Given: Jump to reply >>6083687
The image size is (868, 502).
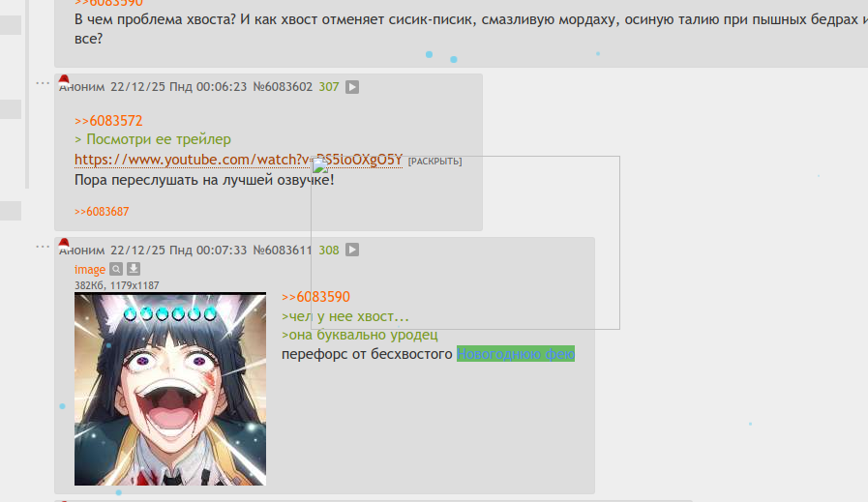Looking at the screenshot, I should 102,212.
